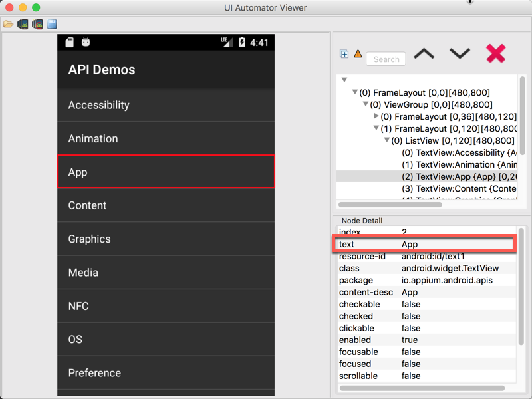Jump to next search result arrow

pyautogui.click(x=460, y=54)
